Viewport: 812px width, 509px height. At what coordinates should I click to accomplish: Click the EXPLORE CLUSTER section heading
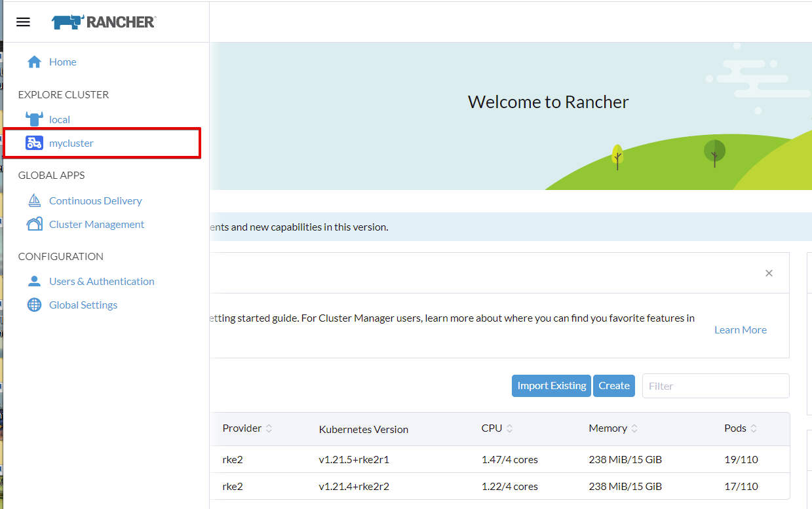64,94
